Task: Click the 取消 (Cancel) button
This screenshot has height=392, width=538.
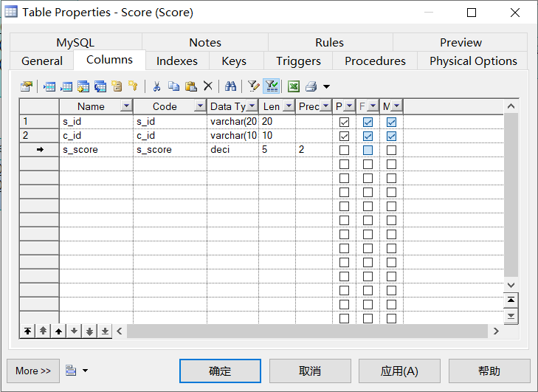Action: point(310,371)
